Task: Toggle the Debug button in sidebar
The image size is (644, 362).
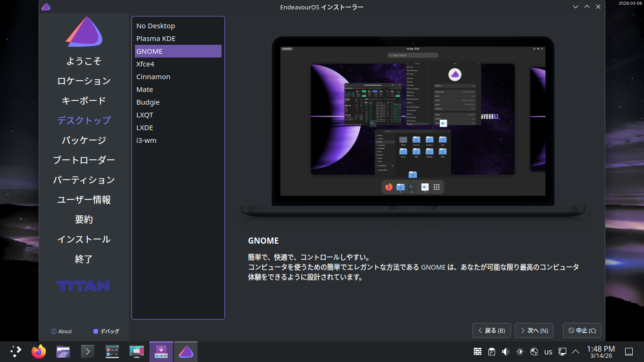Action: tap(106, 331)
